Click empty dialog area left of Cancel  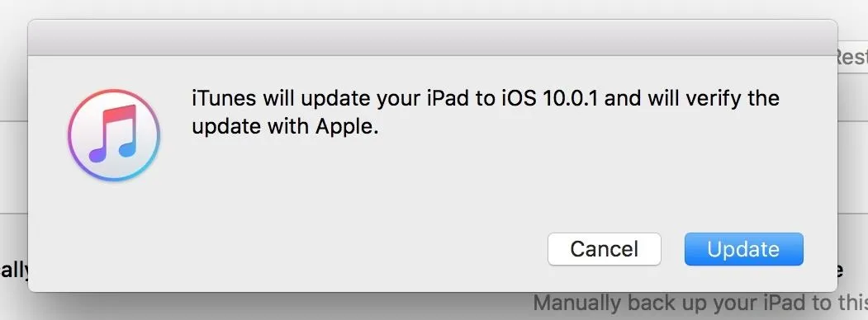(x=332, y=249)
